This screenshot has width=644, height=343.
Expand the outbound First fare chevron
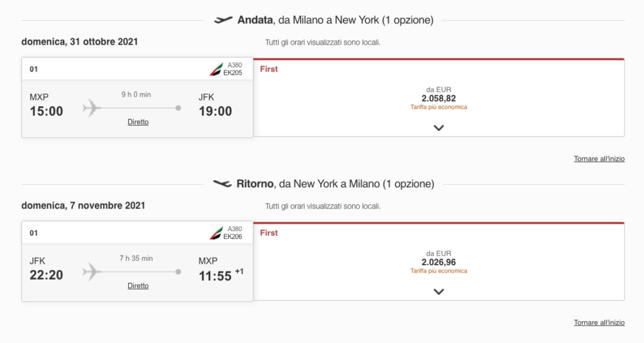point(438,128)
